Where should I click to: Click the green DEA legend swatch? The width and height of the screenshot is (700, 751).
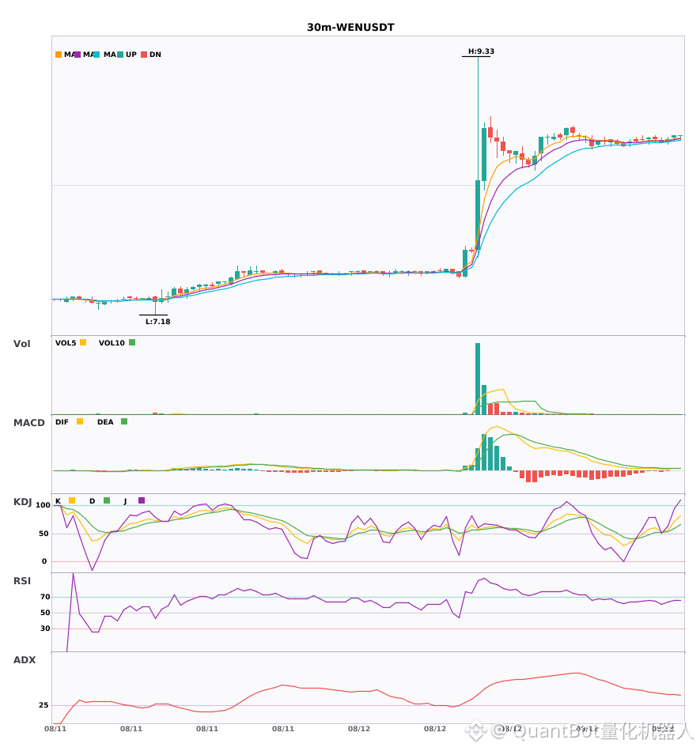point(124,421)
